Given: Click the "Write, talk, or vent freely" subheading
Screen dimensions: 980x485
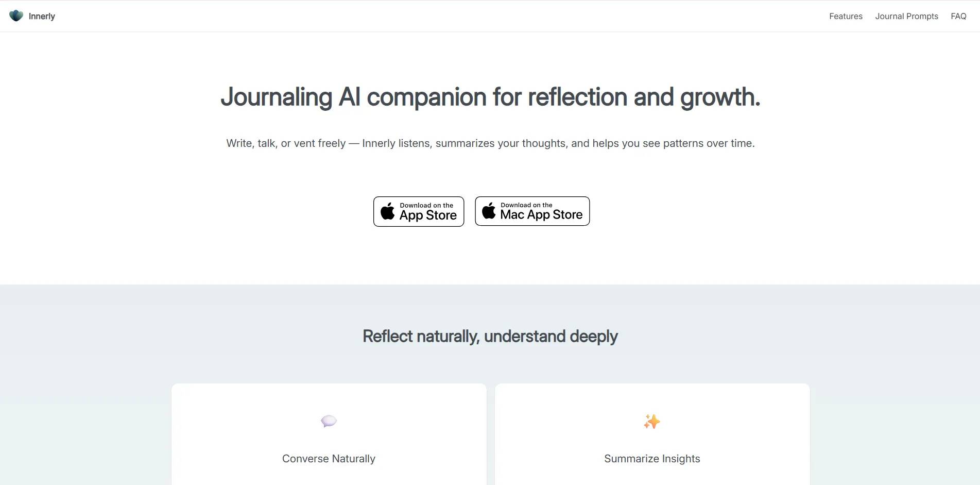Looking at the screenshot, I should pyautogui.click(x=490, y=143).
